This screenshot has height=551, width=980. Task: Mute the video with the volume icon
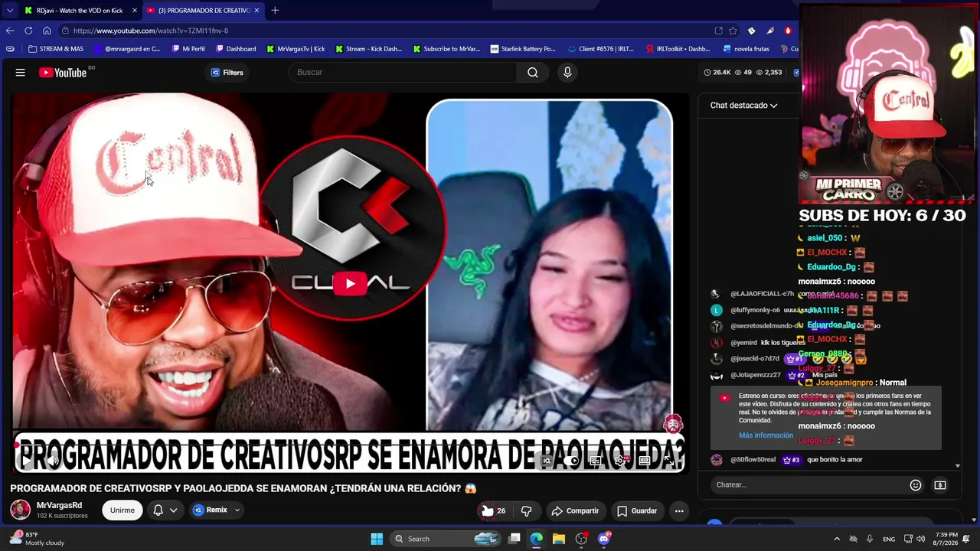point(54,461)
